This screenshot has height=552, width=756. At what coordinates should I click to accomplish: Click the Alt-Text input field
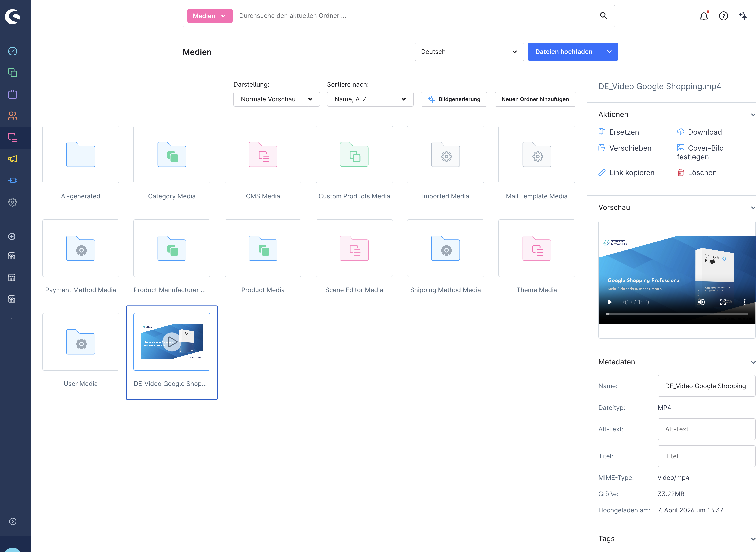point(706,429)
